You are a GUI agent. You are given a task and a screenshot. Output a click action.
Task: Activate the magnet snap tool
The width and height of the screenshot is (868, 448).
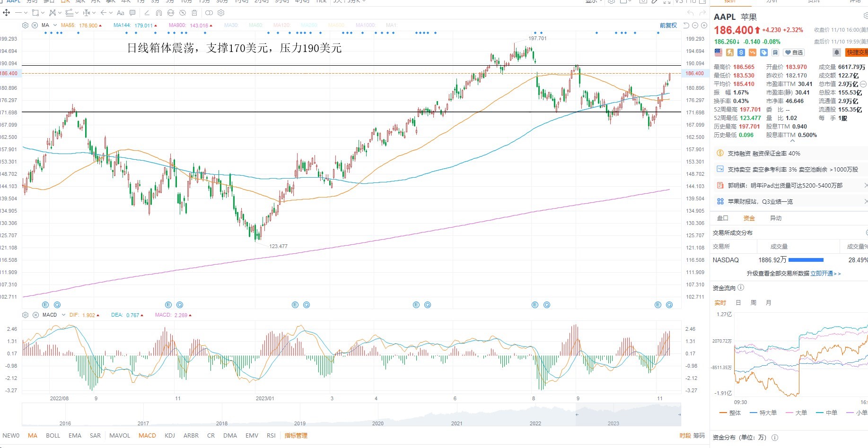click(159, 13)
